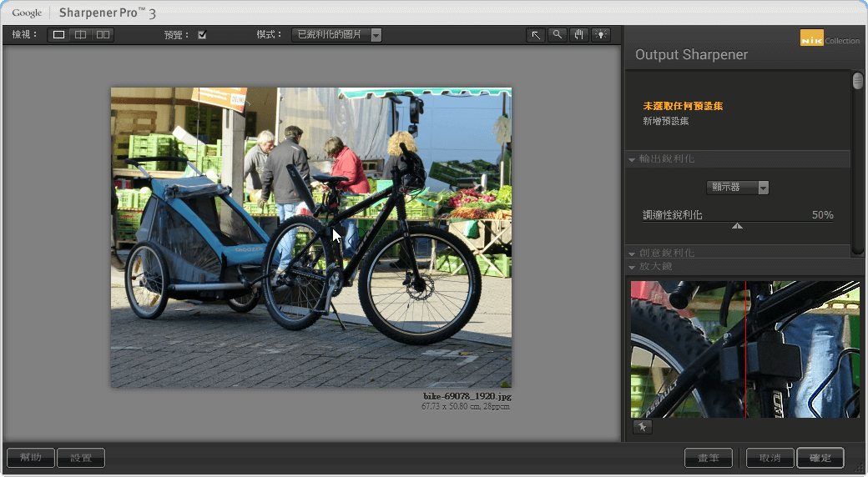Expand the 創意銳利化 section

click(633, 253)
